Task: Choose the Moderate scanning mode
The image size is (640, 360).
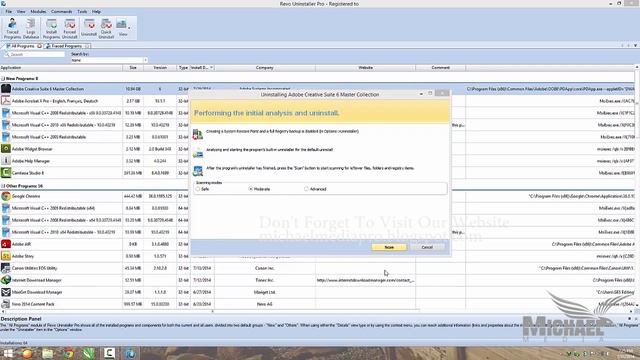Action: tap(251, 189)
